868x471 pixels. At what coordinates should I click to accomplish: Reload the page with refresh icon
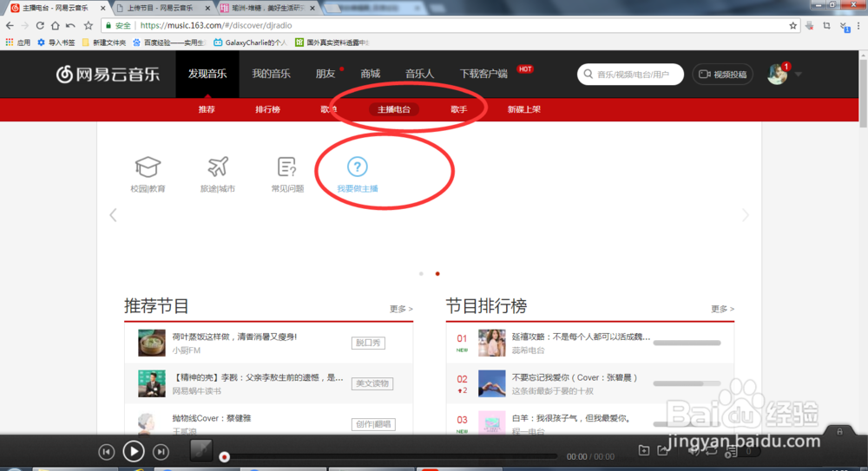40,25
